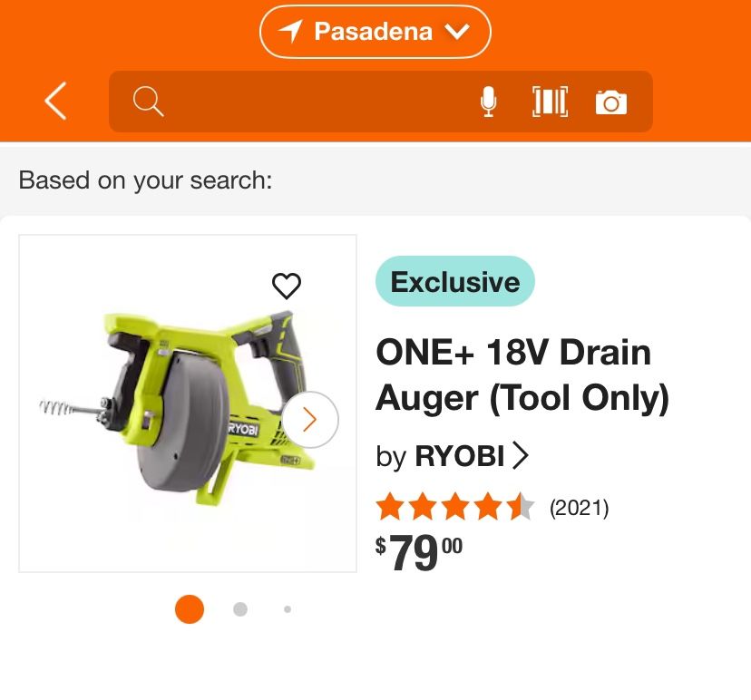Screen dimensions: 751x700
Task: Show next product image with orange arrow
Action: [x=310, y=420]
